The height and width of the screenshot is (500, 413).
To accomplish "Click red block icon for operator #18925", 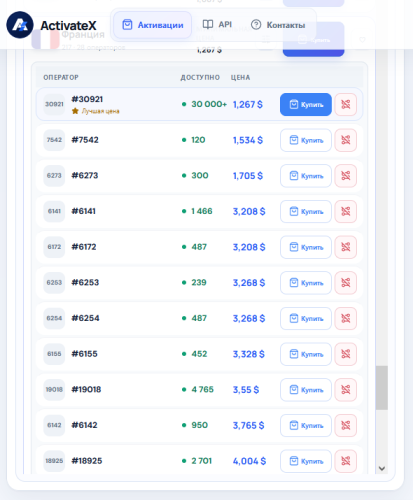I will 346,461.
